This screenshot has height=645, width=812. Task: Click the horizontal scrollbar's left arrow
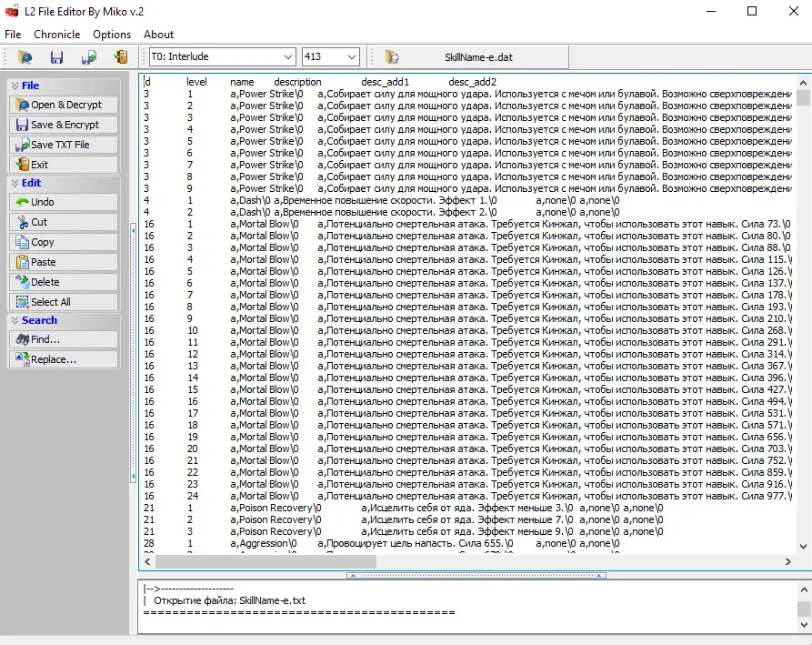pos(147,561)
